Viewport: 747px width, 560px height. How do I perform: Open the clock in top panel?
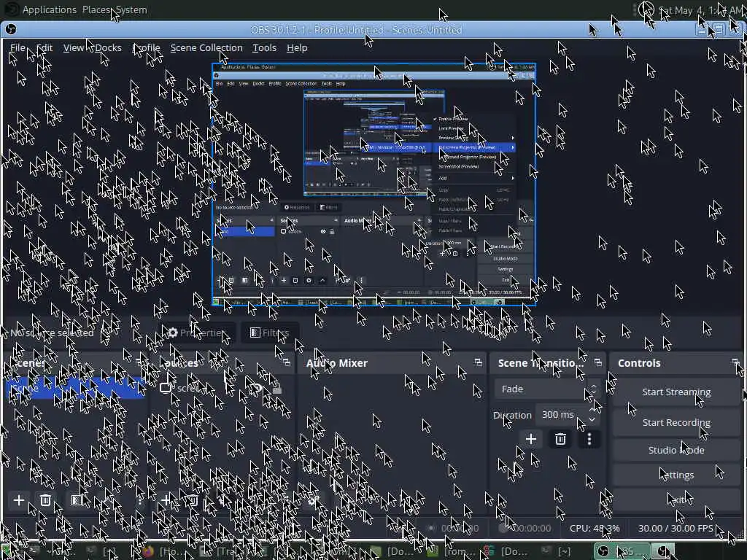(701, 10)
